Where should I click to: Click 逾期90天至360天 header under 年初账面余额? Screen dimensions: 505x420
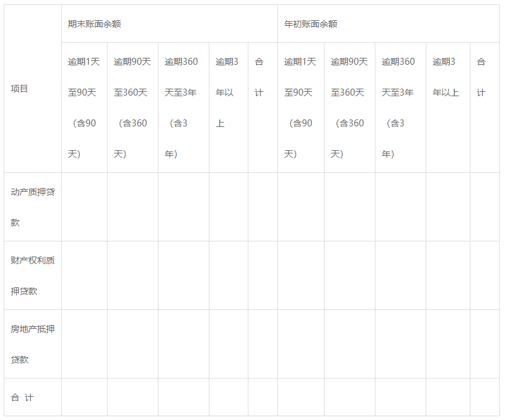[x=349, y=108]
